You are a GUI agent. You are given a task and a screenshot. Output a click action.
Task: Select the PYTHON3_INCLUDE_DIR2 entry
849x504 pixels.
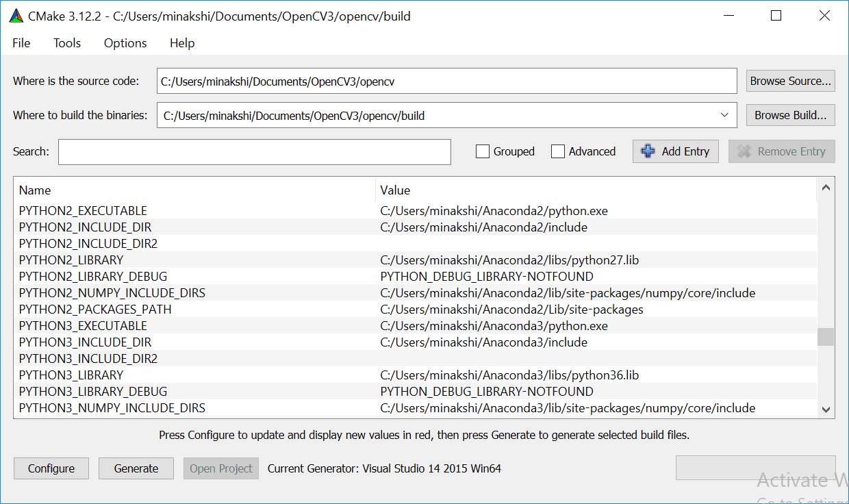coord(88,358)
